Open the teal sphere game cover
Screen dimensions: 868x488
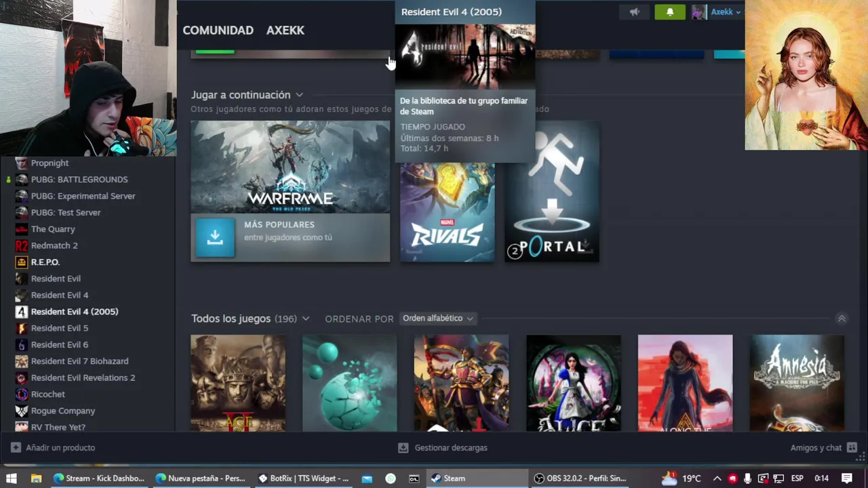[350, 383]
